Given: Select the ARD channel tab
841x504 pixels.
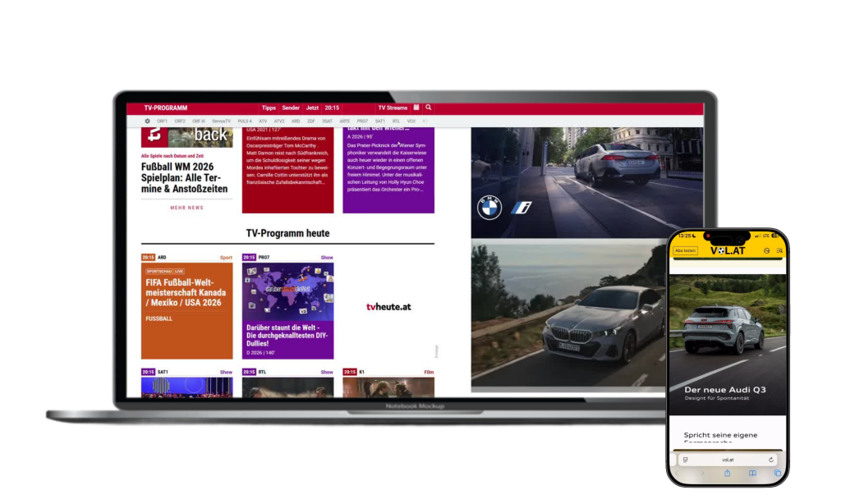Looking at the screenshot, I should tap(296, 121).
